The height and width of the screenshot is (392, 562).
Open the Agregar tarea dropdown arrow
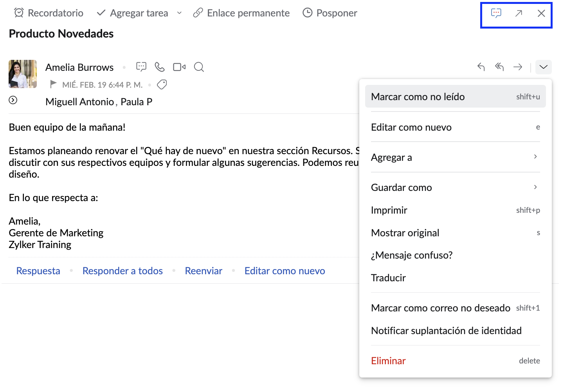179,13
